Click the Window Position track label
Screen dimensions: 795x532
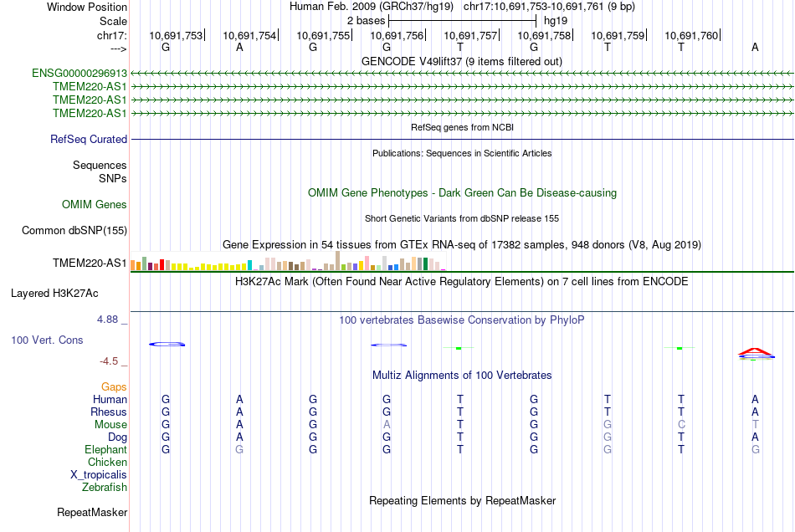pos(87,7)
